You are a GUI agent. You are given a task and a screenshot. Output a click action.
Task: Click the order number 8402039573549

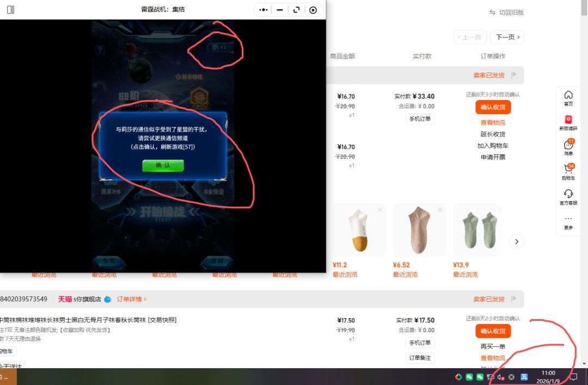click(x=23, y=299)
